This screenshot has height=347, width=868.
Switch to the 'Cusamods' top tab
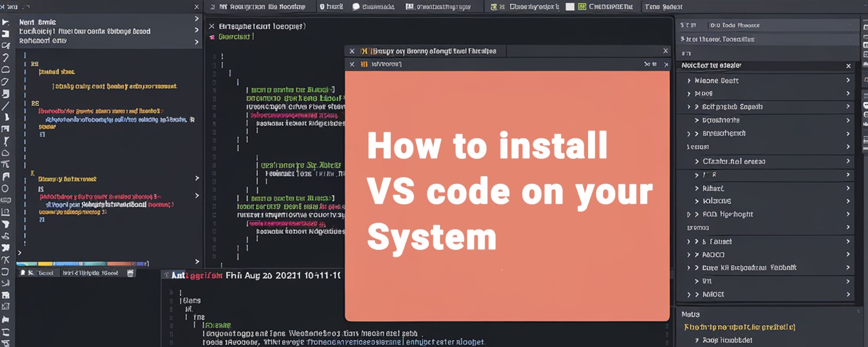coord(373,7)
